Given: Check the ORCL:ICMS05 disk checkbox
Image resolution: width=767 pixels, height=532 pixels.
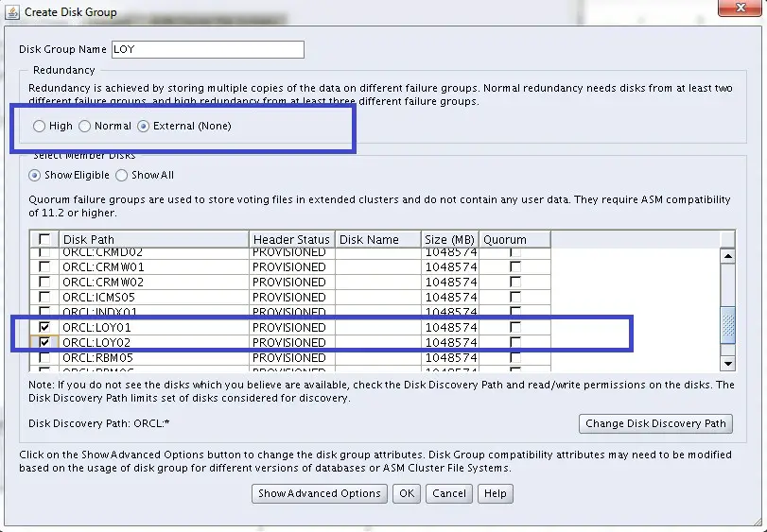Looking at the screenshot, I should pyautogui.click(x=44, y=297).
